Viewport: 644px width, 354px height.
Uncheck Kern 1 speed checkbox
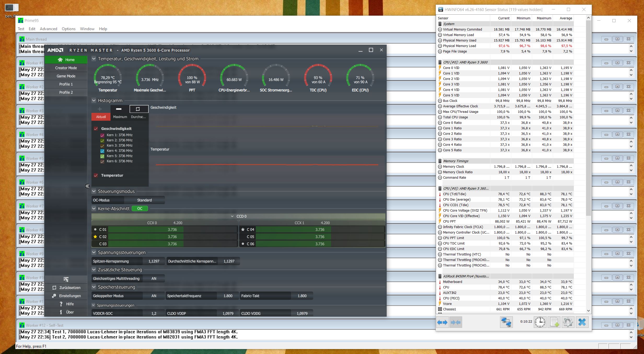tap(102, 135)
